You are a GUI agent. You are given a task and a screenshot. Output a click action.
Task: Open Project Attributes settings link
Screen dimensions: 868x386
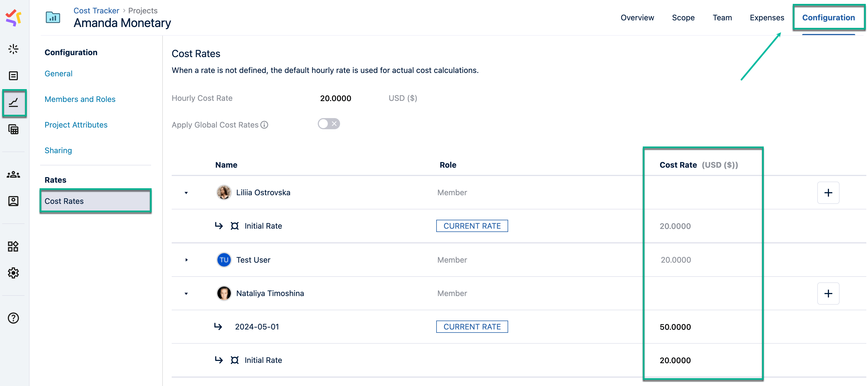[x=76, y=125]
